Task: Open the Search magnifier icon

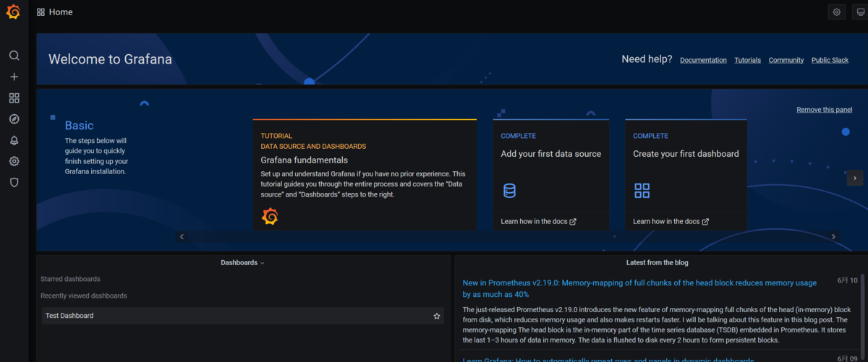Action: [14, 56]
